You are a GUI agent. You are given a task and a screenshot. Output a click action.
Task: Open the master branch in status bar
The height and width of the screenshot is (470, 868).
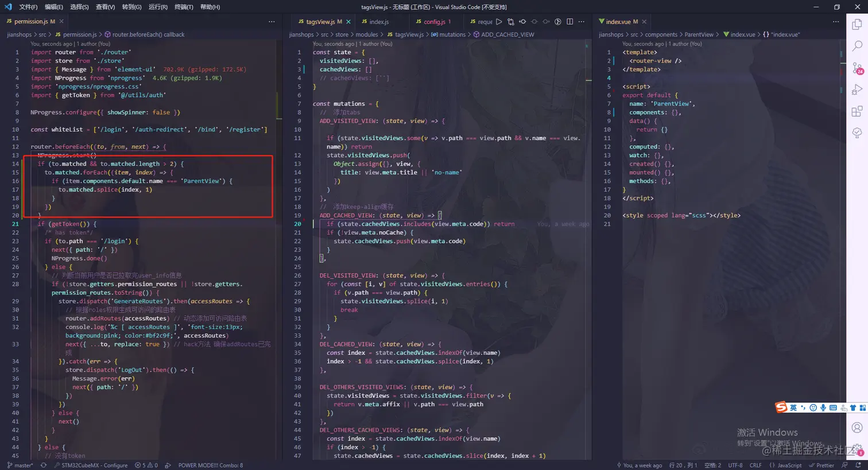(20, 465)
